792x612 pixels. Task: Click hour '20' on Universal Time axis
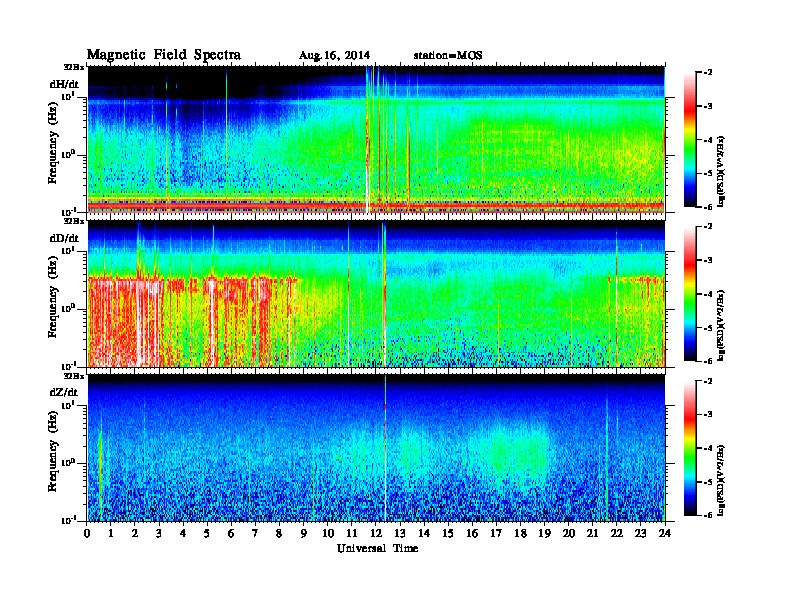coord(569,533)
